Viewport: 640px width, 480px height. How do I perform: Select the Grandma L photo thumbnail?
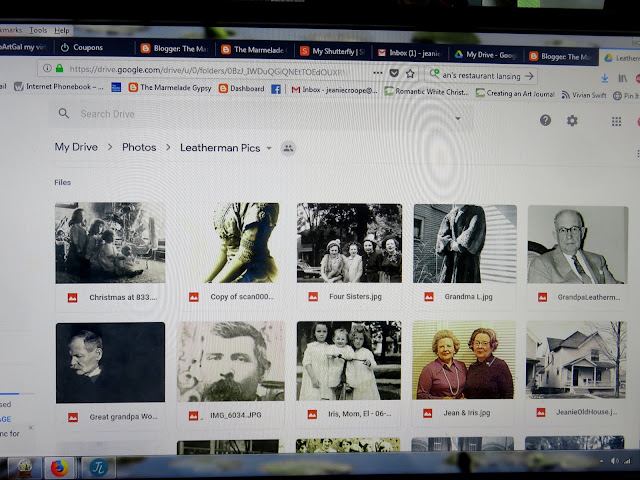[465, 244]
